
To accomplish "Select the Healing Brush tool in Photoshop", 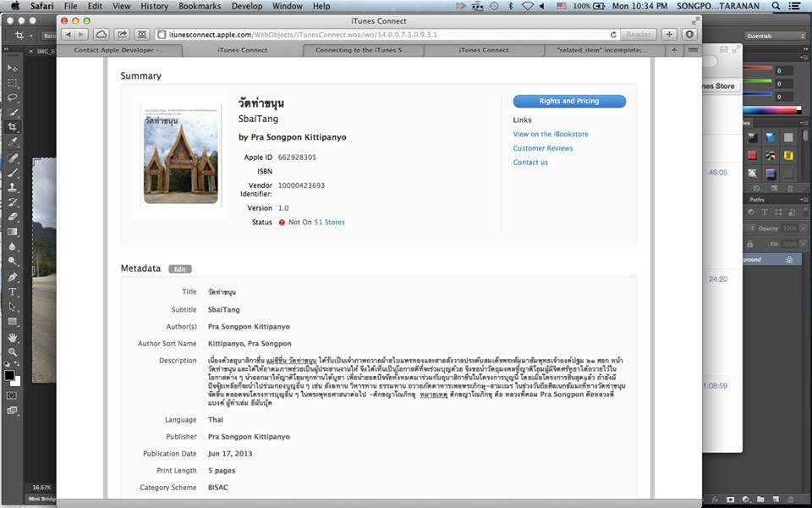I will coord(13,157).
